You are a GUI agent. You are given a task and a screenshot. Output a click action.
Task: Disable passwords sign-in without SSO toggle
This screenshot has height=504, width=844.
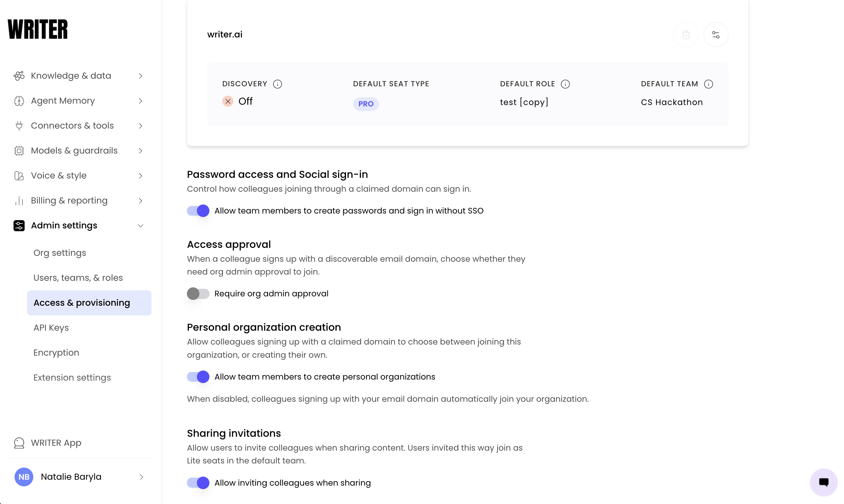[x=198, y=211]
